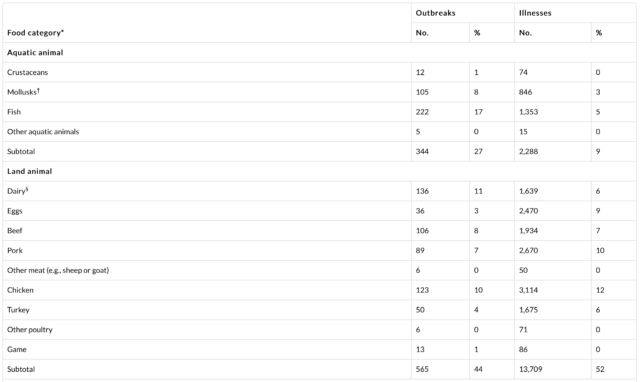Select the Eggs illnesses value 2,470

tap(528, 211)
